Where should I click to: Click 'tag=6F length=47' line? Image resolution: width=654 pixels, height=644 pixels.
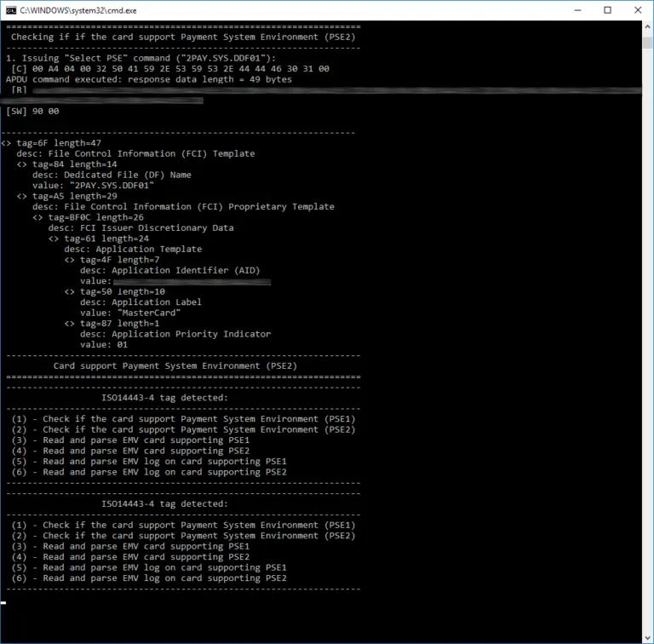51,143
